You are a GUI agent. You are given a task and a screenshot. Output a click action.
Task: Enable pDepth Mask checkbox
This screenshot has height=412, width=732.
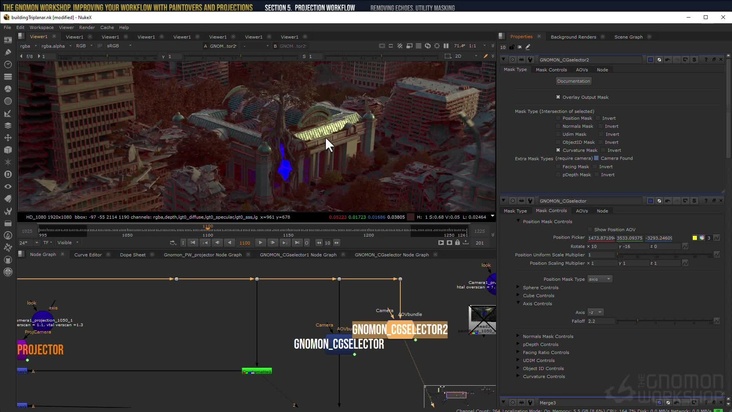click(558, 175)
